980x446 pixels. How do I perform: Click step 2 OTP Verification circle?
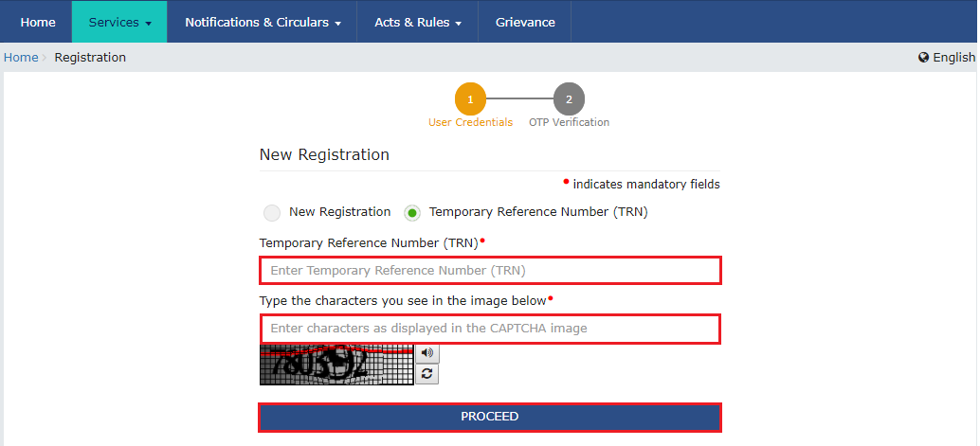(x=569, y=98)
